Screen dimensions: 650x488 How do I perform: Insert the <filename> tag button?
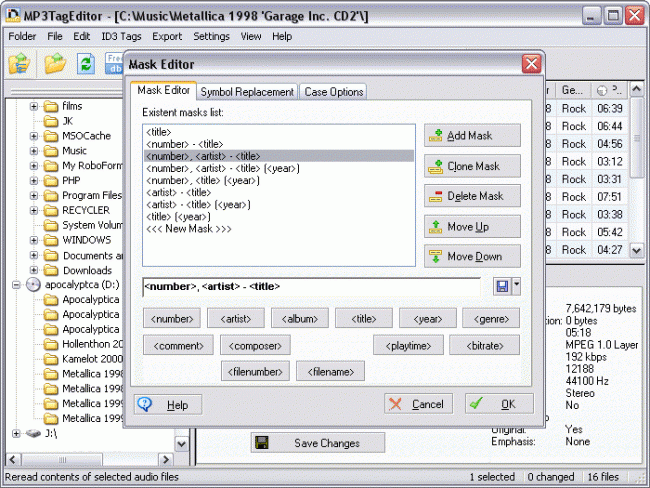coord(330,371)
